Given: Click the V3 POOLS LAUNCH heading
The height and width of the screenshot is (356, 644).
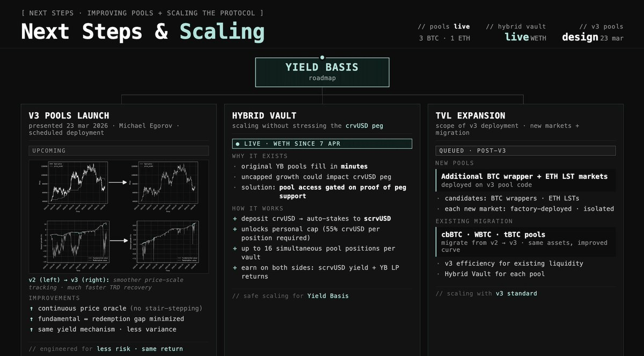Looking at the screenshot, I should [x=69, y=115].
